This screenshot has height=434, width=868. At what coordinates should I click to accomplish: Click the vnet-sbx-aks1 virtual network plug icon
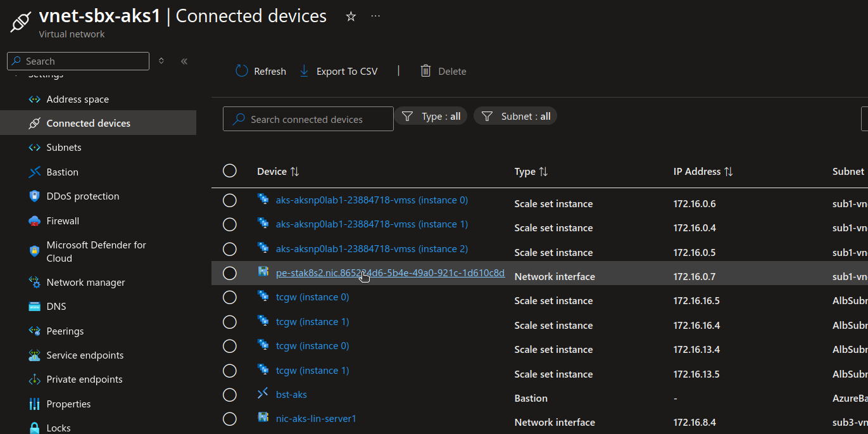pyautogui.click(x=20, y=22)
